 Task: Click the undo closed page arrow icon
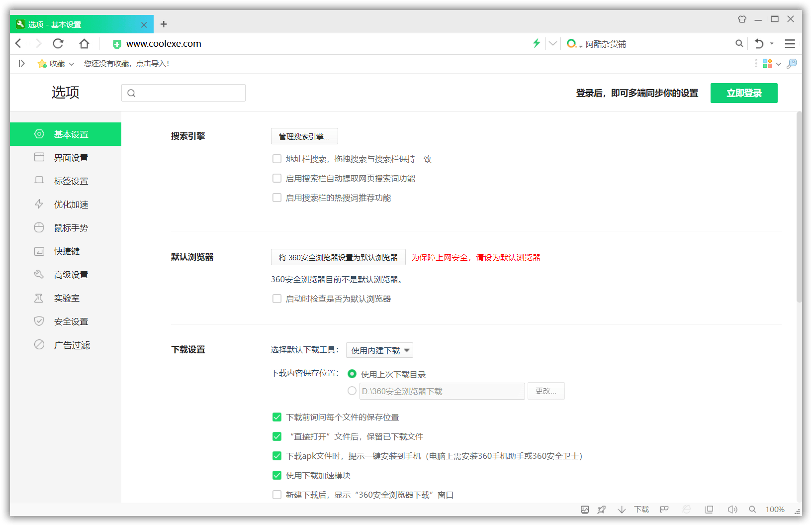pos(759,43)
